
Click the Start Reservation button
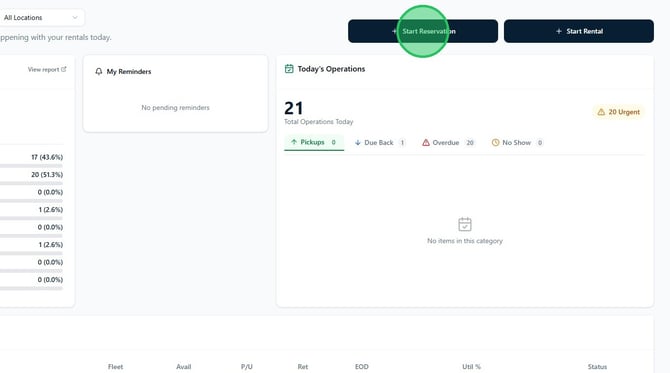pos(423,31)
